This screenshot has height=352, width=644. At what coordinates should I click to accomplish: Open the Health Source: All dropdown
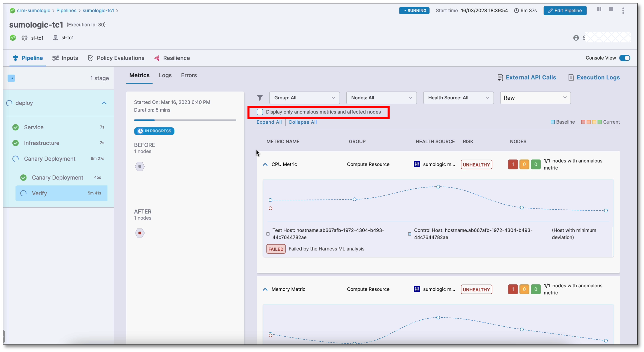[458, 98]
